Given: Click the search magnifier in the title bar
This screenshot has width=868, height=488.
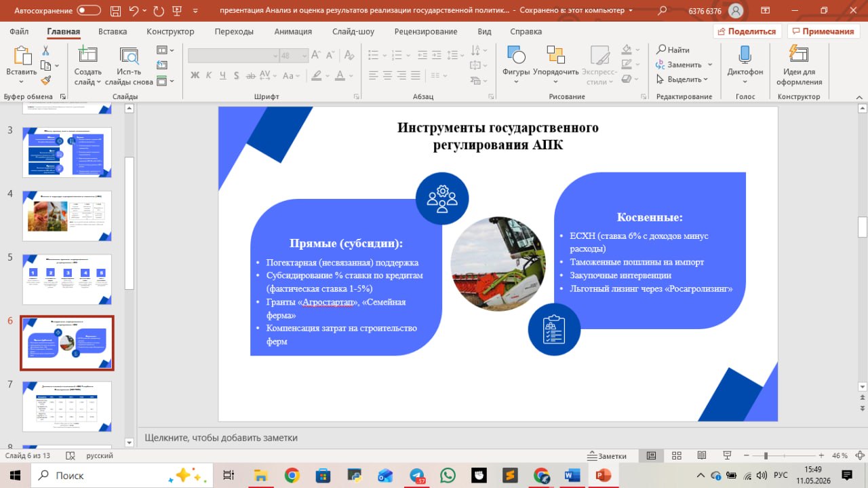Looking at the screenshot, I should [662, 11].
